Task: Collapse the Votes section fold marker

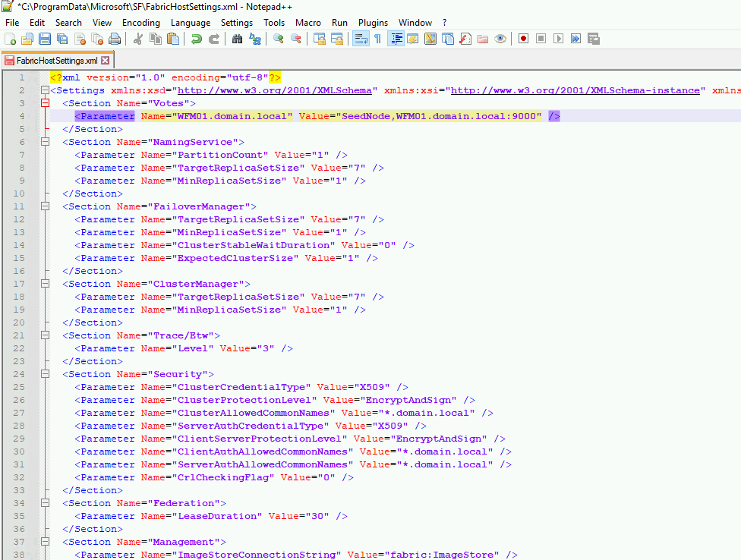Action: click(x=45, y=103)
